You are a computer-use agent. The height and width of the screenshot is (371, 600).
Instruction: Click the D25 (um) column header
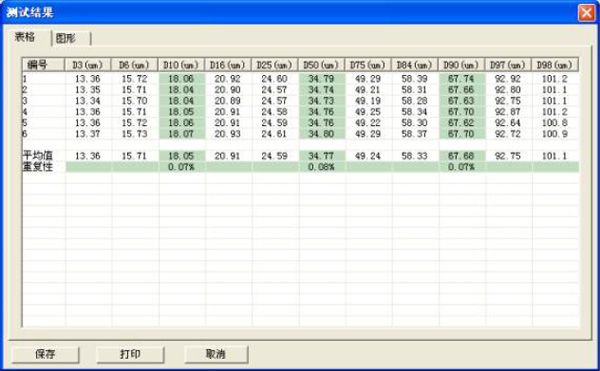[x=275, y=65]
